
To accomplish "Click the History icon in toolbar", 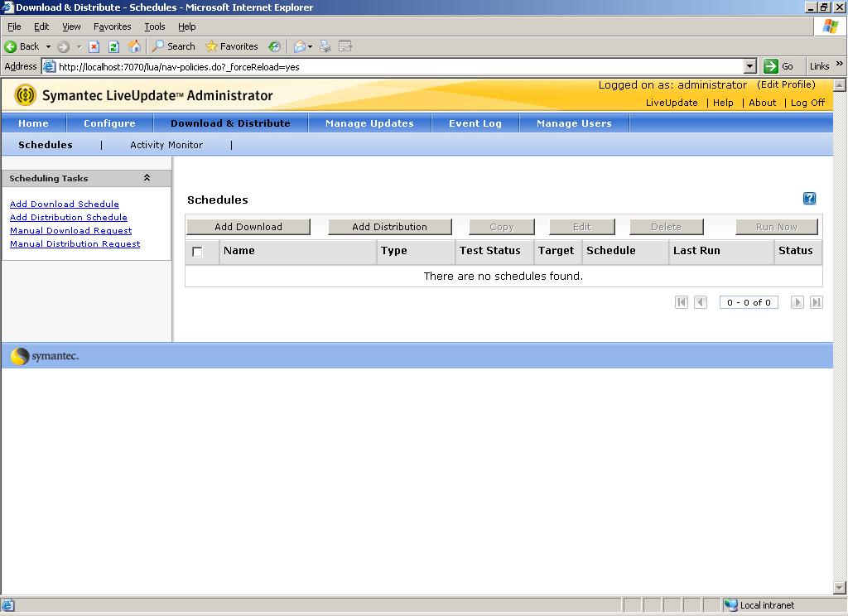I will coord(275,46).
